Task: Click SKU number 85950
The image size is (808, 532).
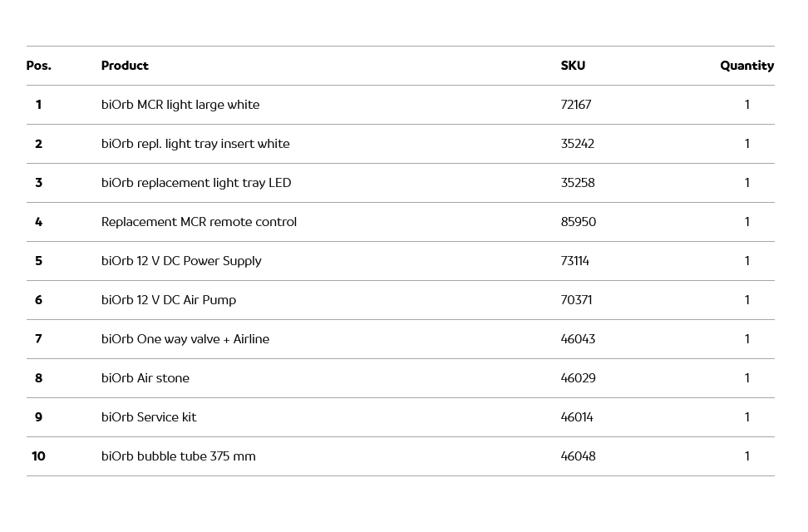Action: click(x=579, y=222)
